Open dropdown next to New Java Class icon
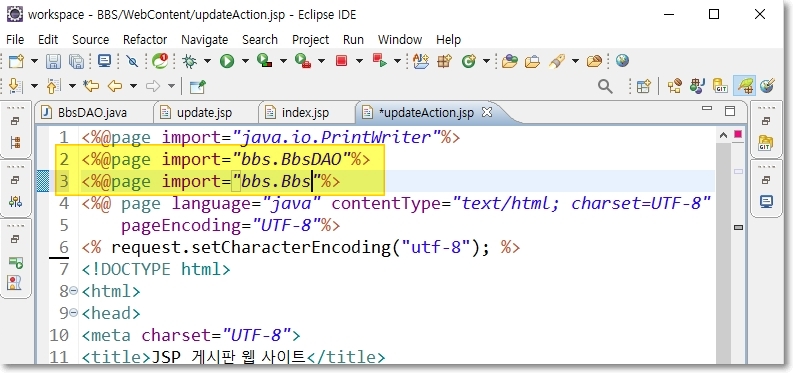The width and height of the screenshot is (793, 373). click(487, 61)
